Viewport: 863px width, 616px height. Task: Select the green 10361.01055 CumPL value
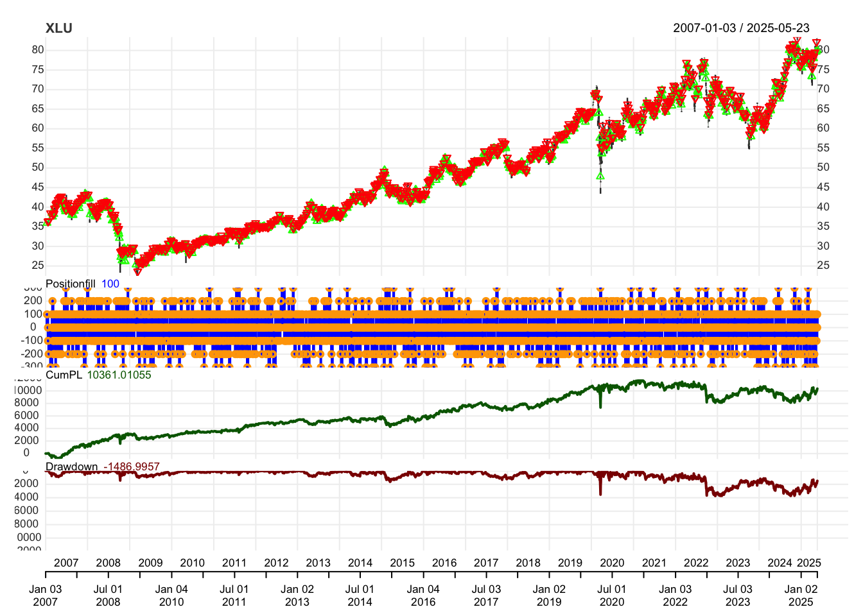point(119,375)
